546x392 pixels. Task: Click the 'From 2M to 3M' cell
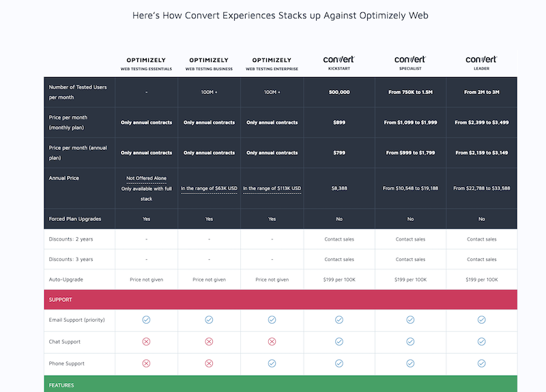[482, 92]
